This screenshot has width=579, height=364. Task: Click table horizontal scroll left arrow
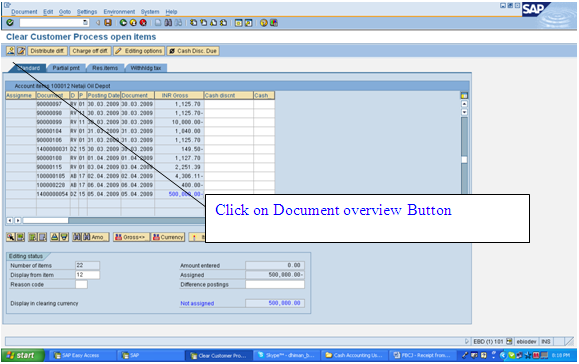[10, 220]
